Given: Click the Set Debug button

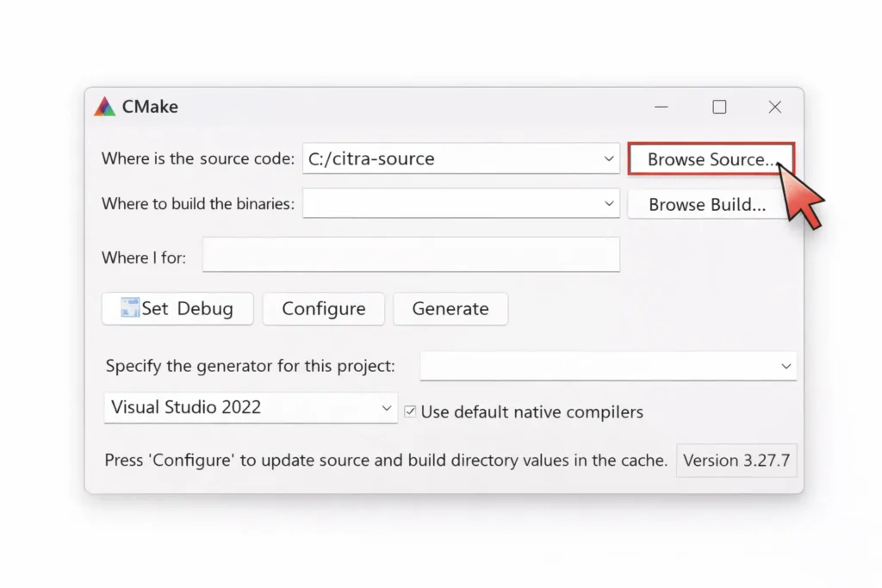Looking at the screenshot, I should click(x=177, y=308).
